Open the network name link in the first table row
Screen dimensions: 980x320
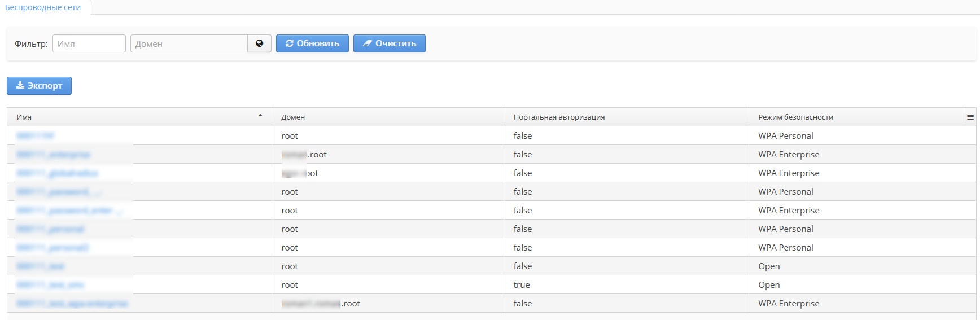point(36,136)
